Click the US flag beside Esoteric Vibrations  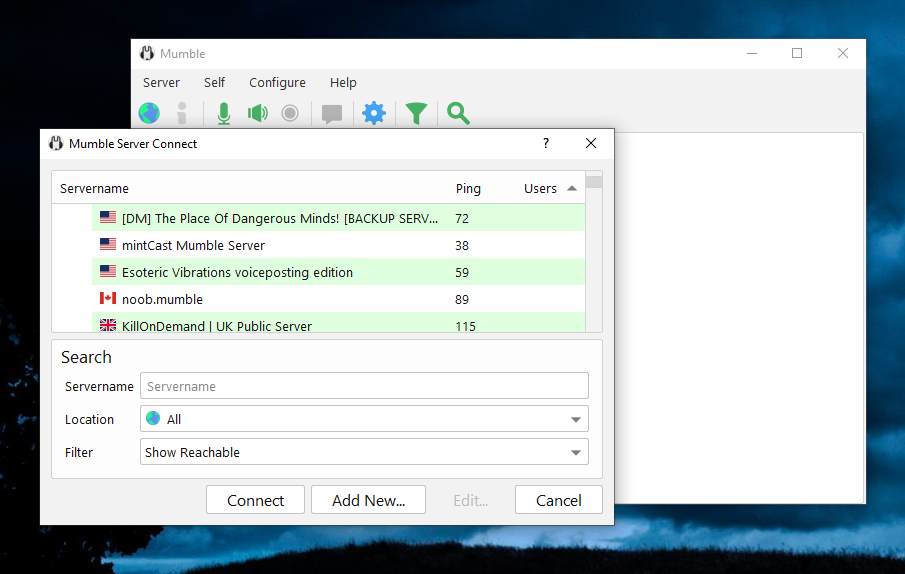click(x=108, y=271)
